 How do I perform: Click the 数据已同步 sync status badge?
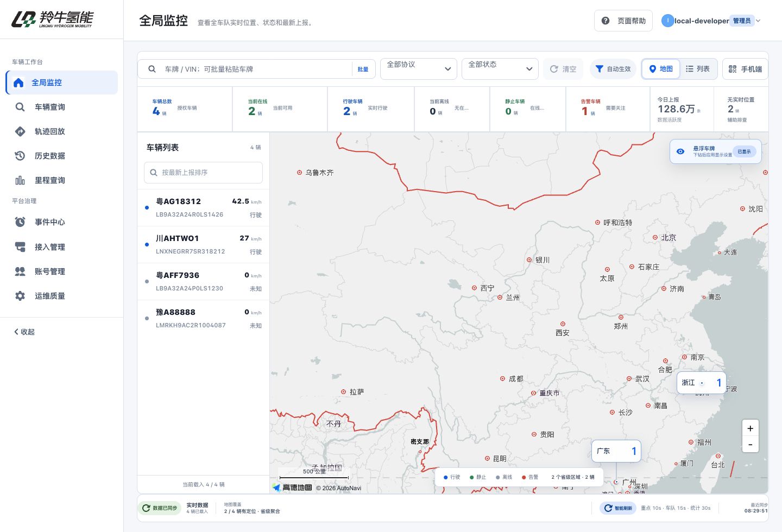tap(160, 508)
